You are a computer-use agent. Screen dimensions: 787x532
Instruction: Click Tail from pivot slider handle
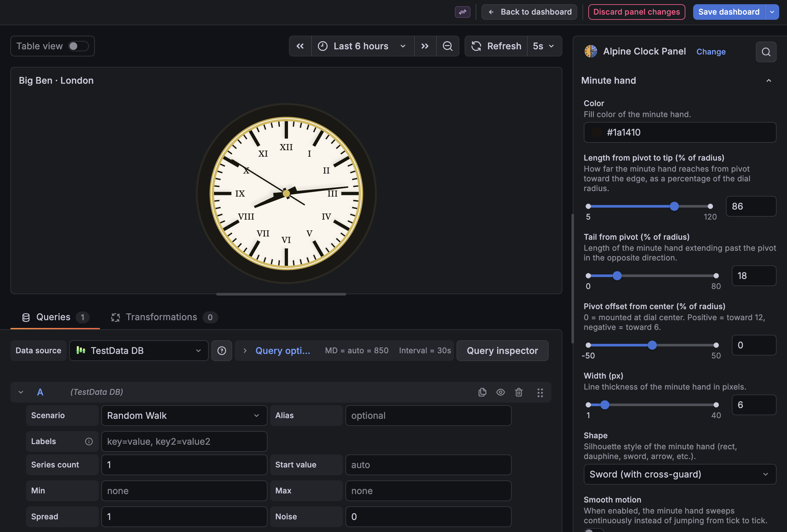617,276
